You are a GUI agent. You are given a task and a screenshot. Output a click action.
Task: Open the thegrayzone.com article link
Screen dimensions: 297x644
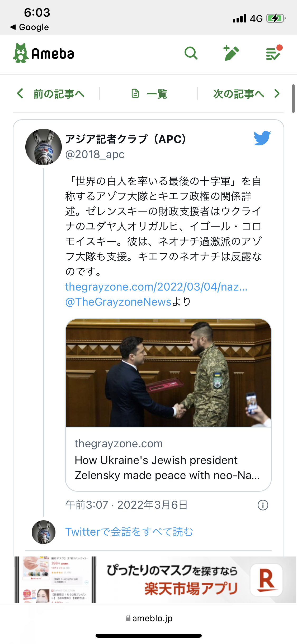click(x=156, y=287)
